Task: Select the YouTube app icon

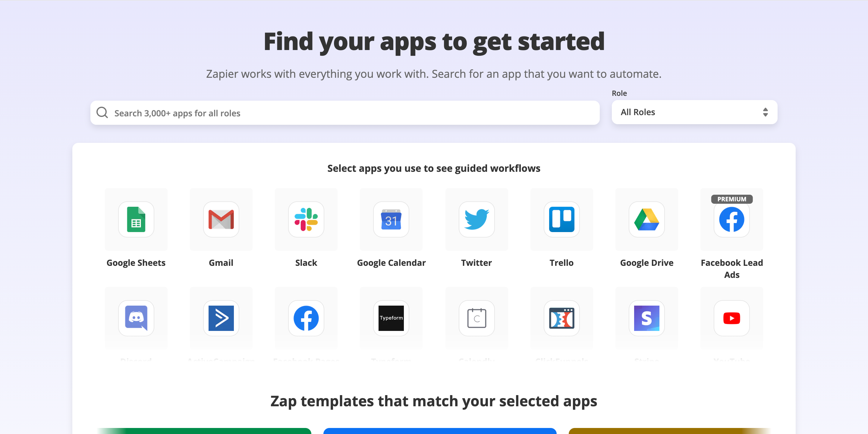Action: [x=731, y=318]
